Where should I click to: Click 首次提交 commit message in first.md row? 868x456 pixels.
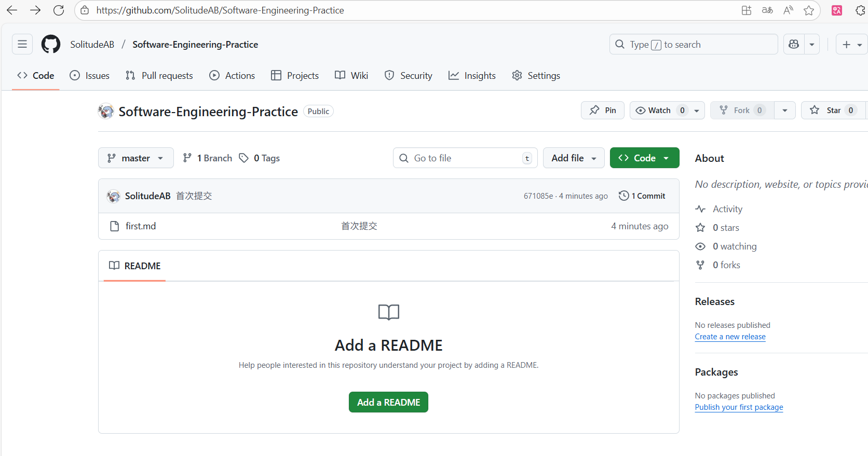(x=359, y=226)
